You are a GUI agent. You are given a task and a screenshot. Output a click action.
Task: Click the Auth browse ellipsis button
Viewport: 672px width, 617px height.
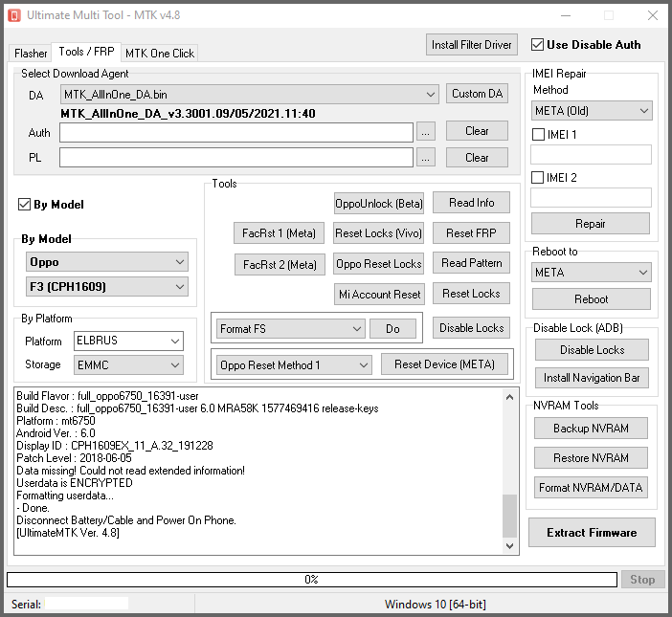[426, 132]
